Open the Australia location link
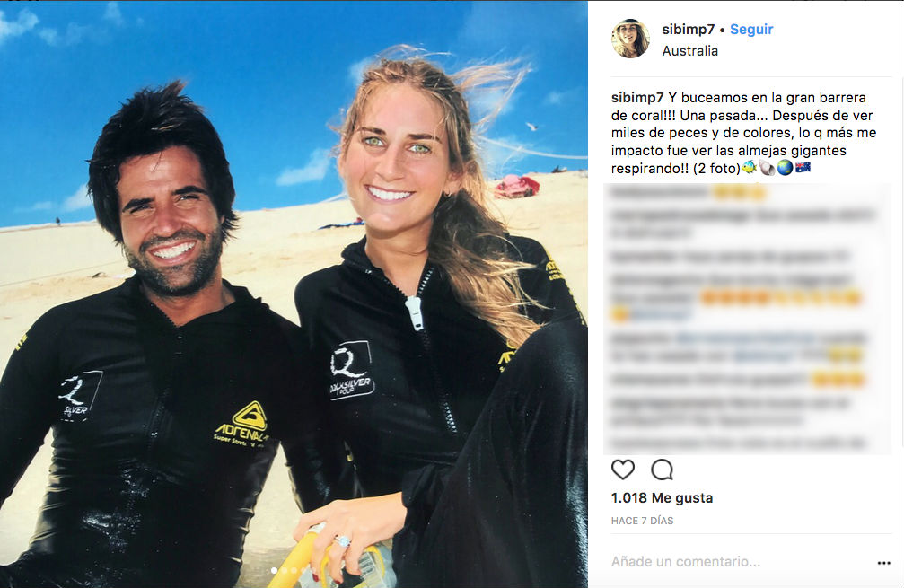 tap(690, 51)
